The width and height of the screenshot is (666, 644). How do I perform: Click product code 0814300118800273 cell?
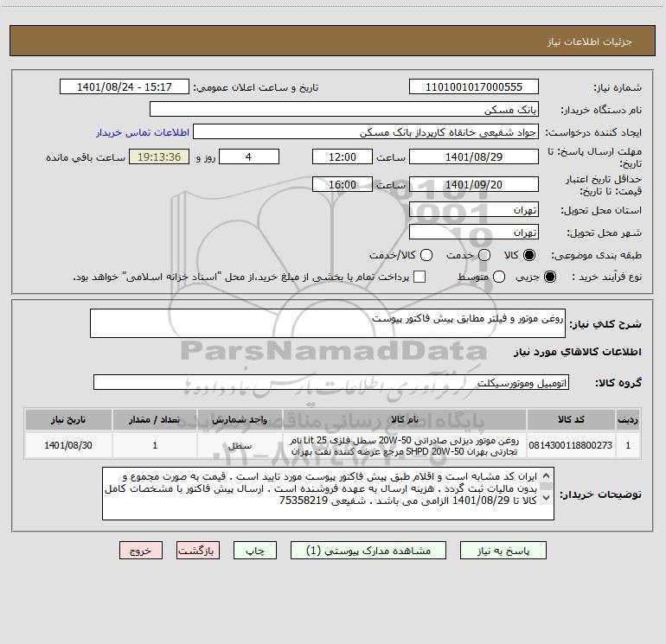coord(571,445)
